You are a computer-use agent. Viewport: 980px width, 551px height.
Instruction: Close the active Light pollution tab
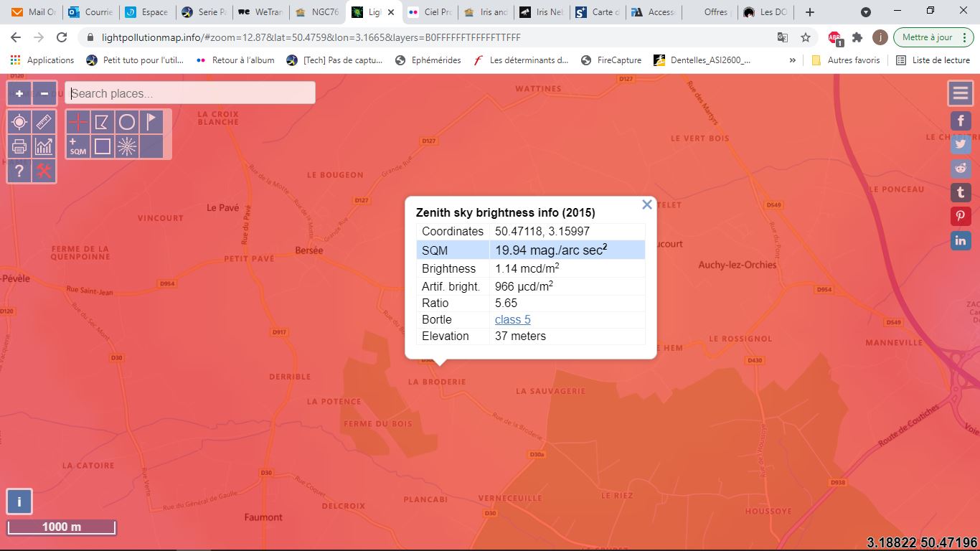[391, 12]
